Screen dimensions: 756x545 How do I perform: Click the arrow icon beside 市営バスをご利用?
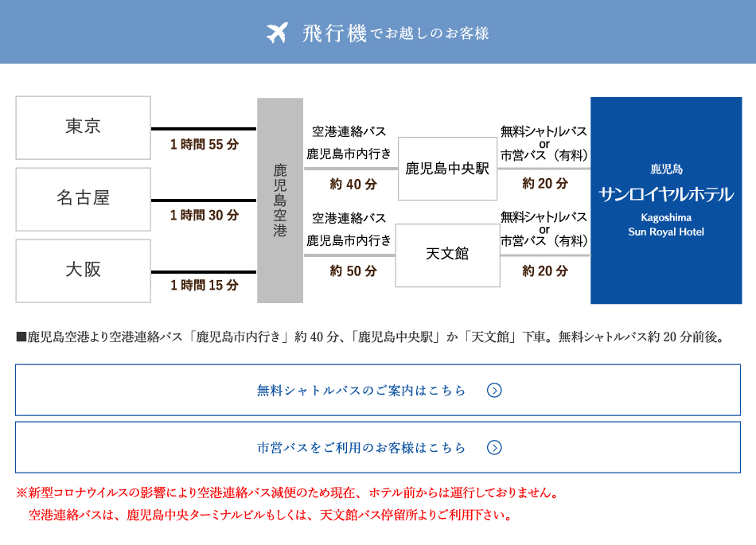494,448
